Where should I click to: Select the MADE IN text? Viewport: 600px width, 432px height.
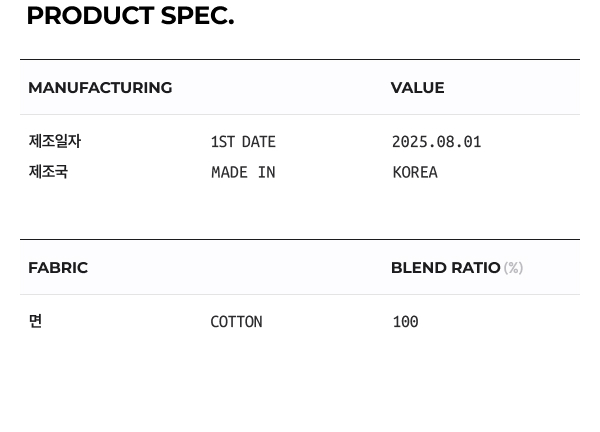pos(243,172)
